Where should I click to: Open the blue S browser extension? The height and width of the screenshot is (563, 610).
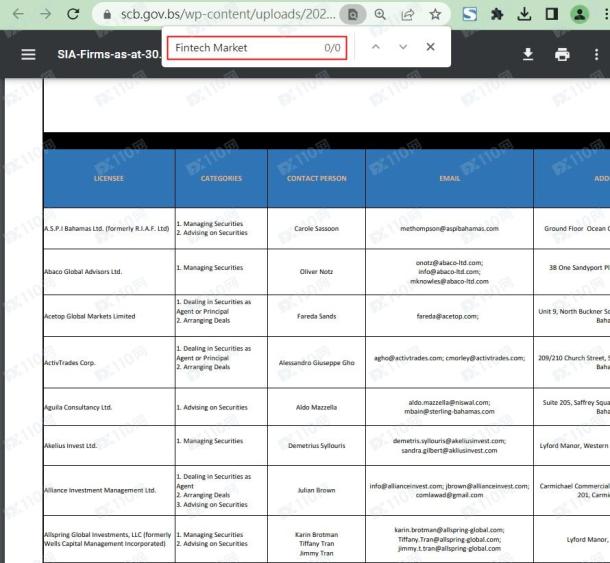[x=470, y=15]
